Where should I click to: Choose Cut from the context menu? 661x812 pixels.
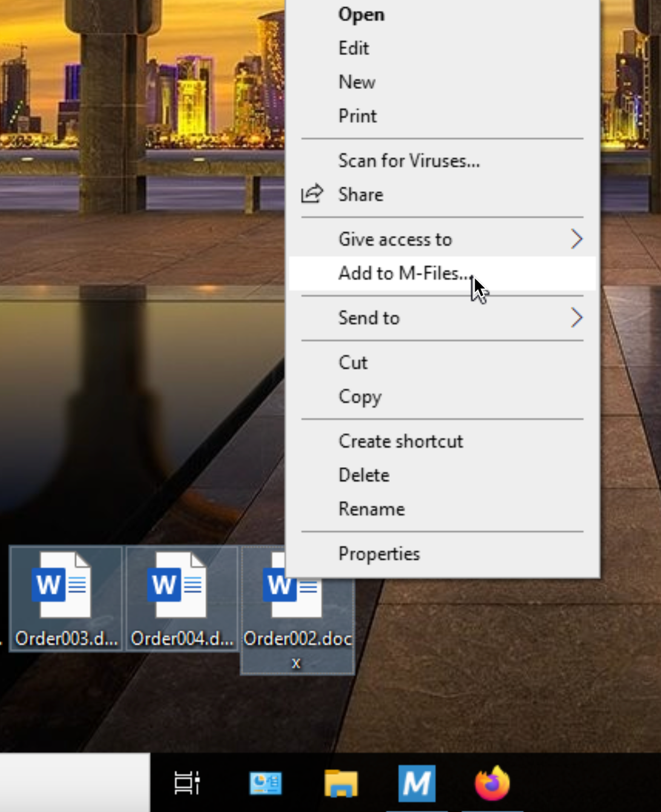(x=442, y=363)
